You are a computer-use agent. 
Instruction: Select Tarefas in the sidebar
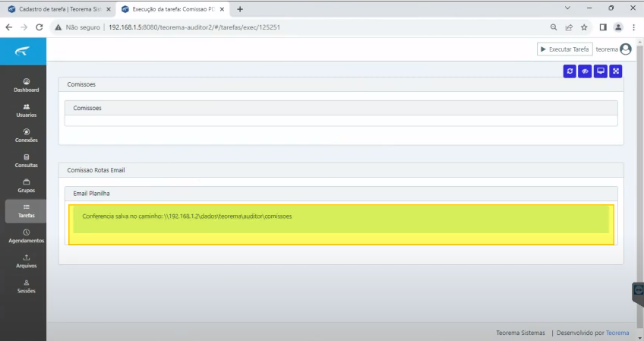(x=27, y=211)
